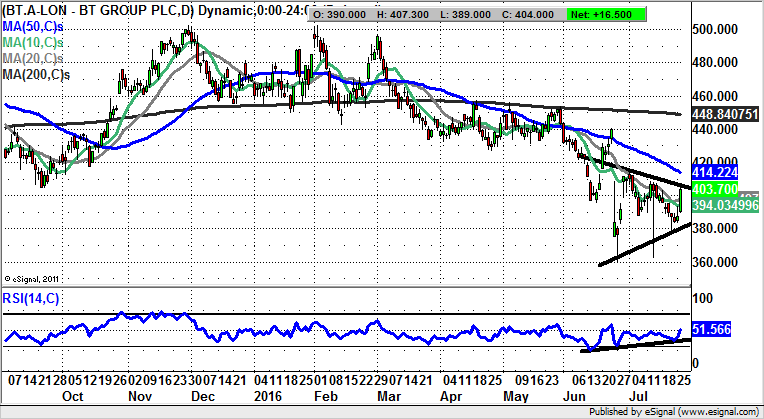Click the 2016 year marker on time axis
This screenshot has width=764, height=419.
pyautogui.click(x=269, y=395)
